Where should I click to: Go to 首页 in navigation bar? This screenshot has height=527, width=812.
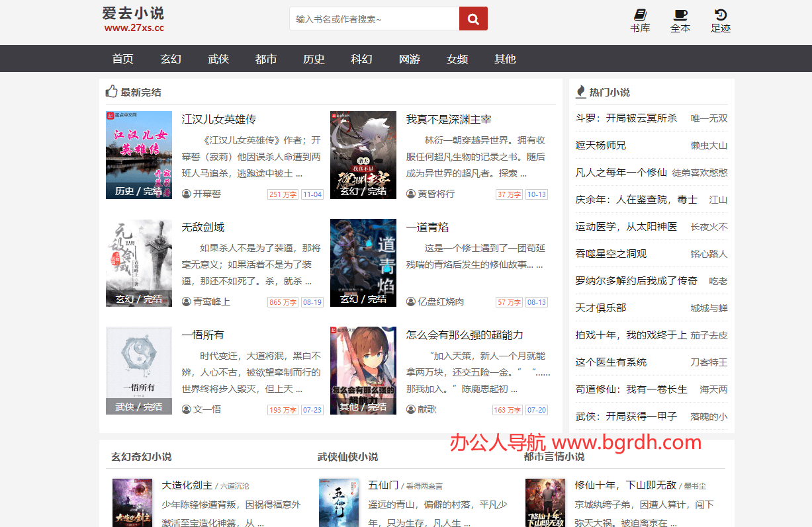(x=123, y=59)
